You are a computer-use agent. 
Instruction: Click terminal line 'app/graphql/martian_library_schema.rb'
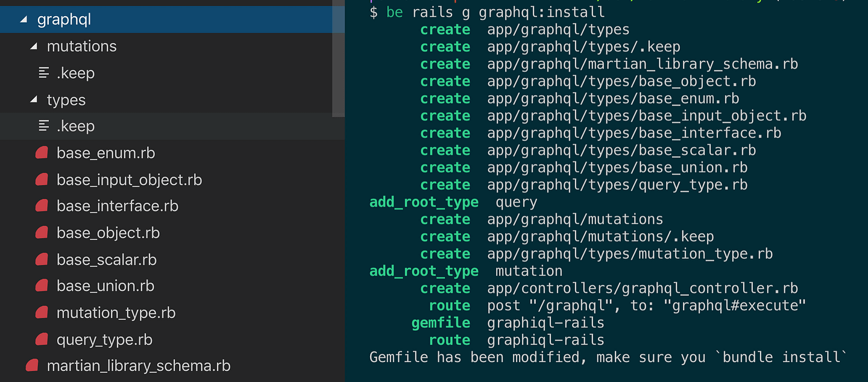click(x=643, y=64)
